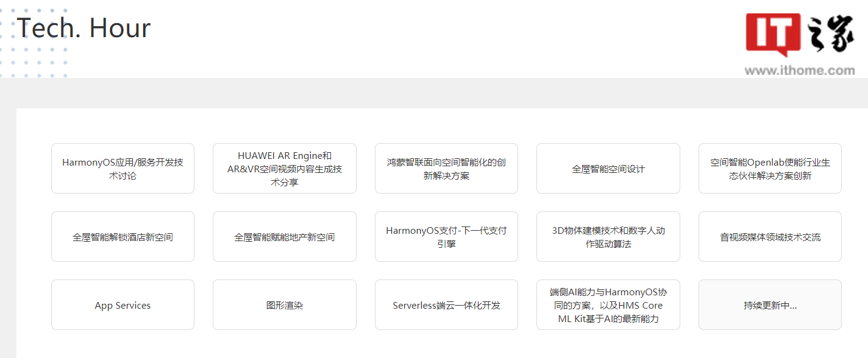This screenshot has height=358, width=868.
Task: Open 空间智能Openlab使能行业生态伙伴 card
Action: [770, 169]
